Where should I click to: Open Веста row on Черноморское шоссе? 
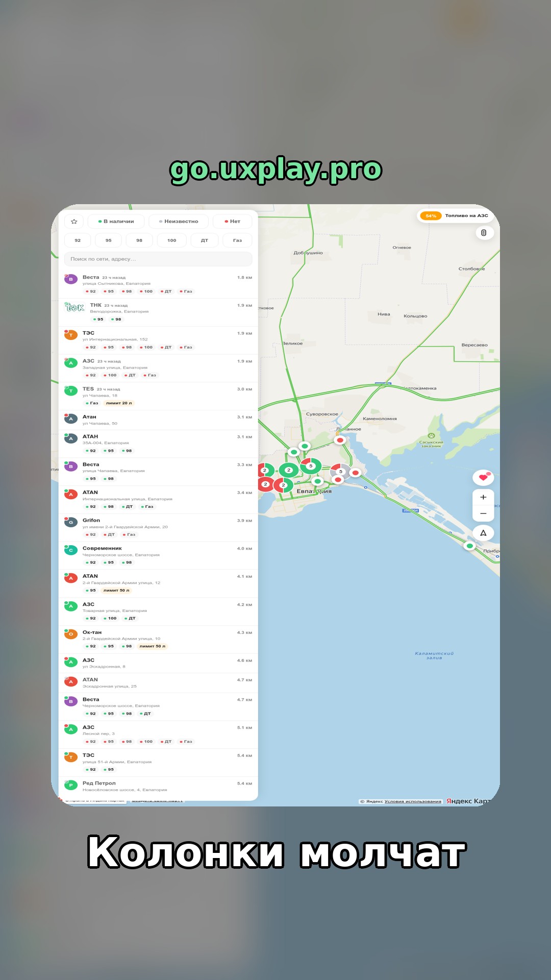(x=158, y=707)
